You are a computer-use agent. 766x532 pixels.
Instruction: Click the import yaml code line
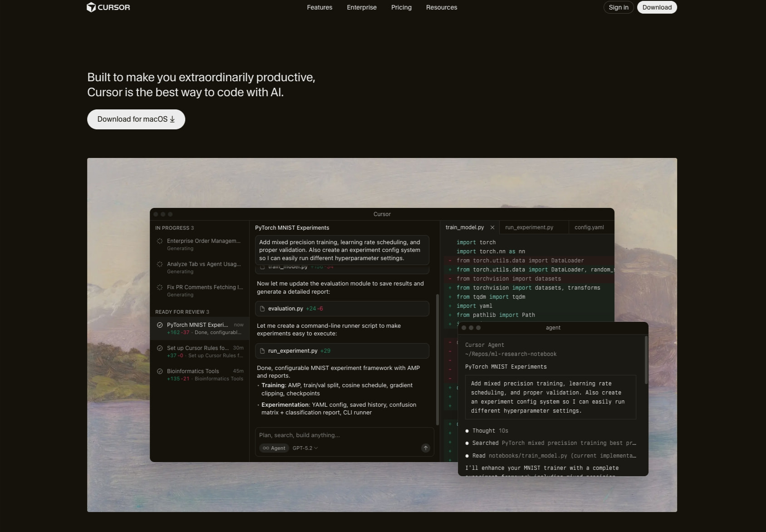coord(474,306)
